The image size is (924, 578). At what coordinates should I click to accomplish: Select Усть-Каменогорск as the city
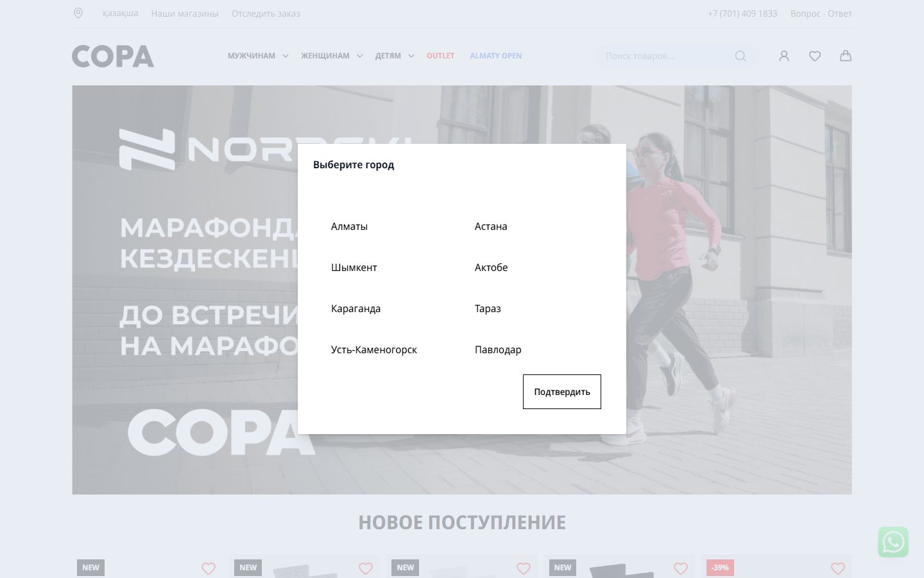(x=374, y=349)
